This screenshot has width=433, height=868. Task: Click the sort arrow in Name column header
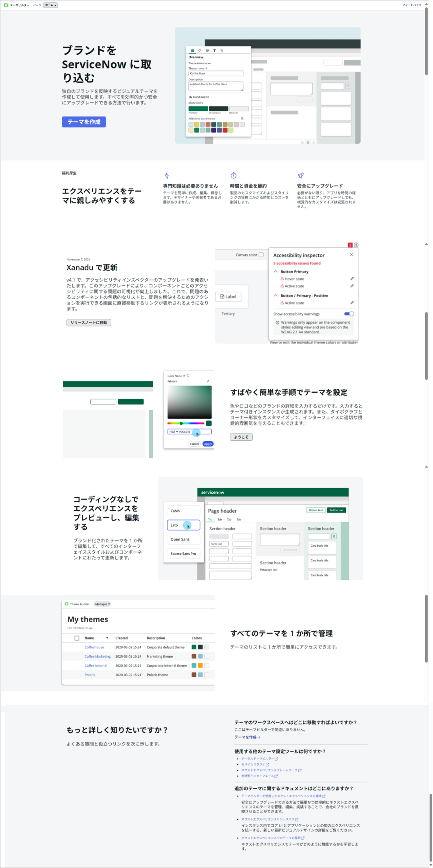pyautogui.click(x=107, y=638)
